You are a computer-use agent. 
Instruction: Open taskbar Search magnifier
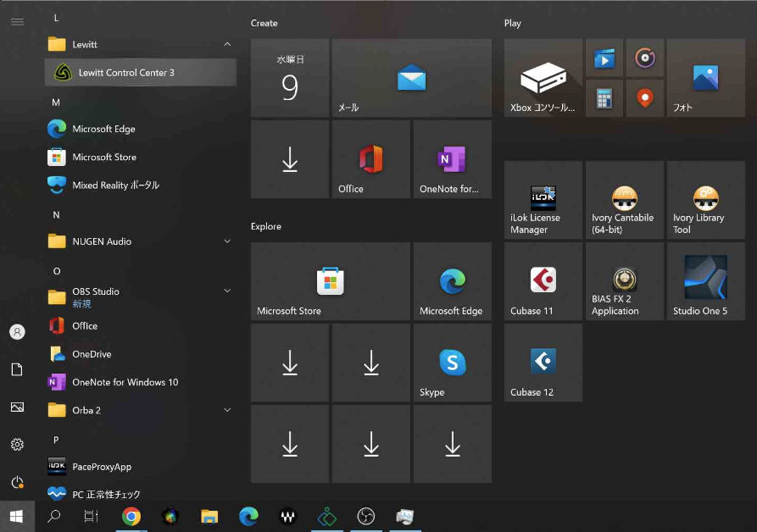point(53,517)
